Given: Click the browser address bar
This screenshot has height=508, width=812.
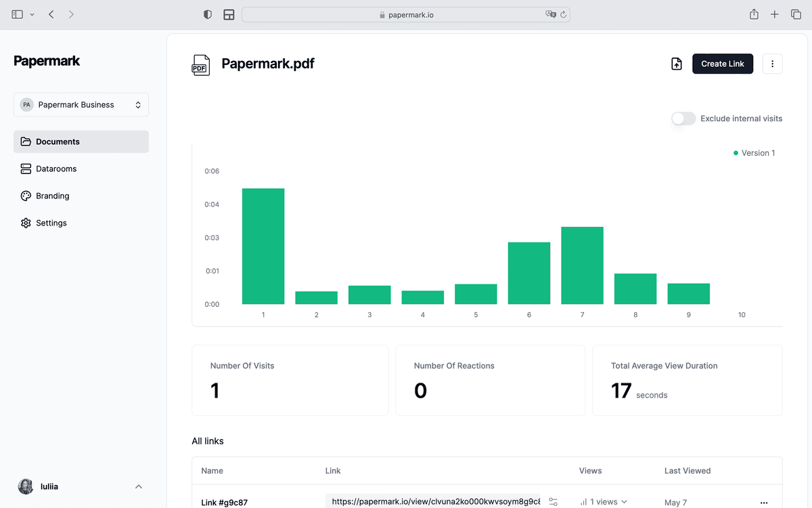Looking at the screenshot, I should click(x=405, y=14).
